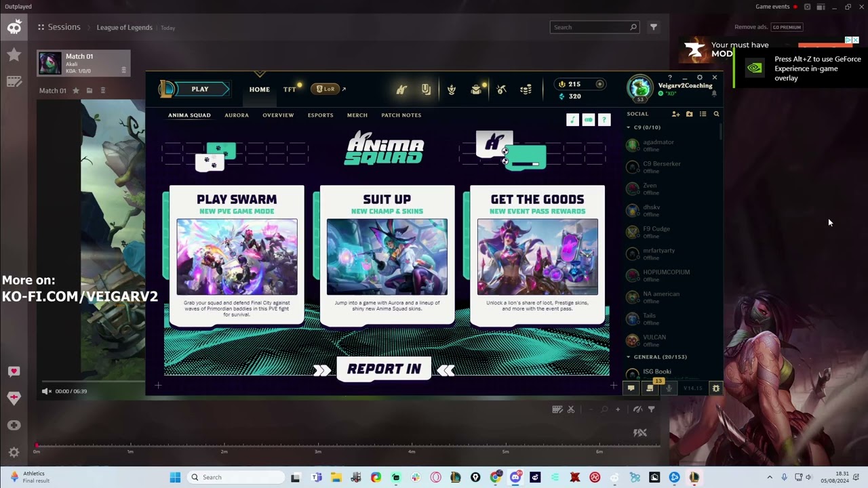Toggle animation button on Anima Squad page

[589, 120]
